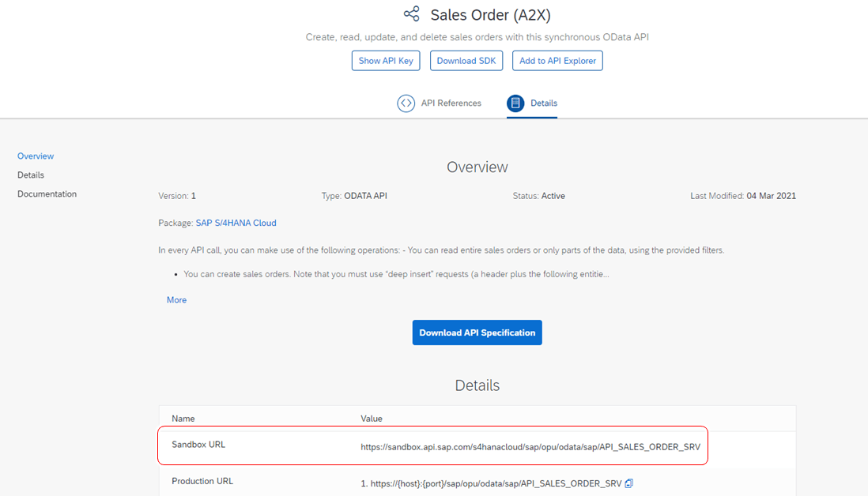Viewport: 868px width, 496px height.
Task: Copy the Production URL using copy icon
Action: tap(629, 483)
